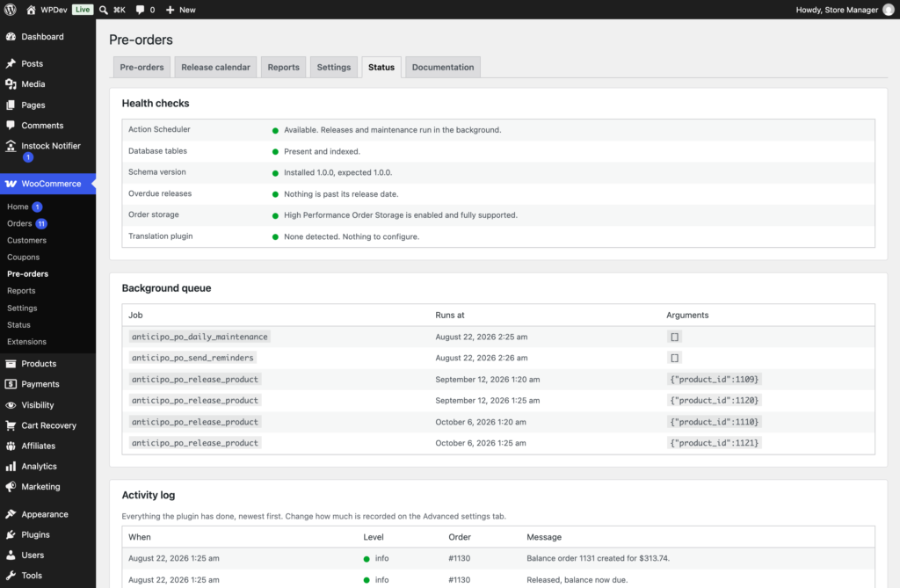The height and width of the screenshot is (588, 900).
Task: Click the Released, balance now due message
Action: click(577, 580)
